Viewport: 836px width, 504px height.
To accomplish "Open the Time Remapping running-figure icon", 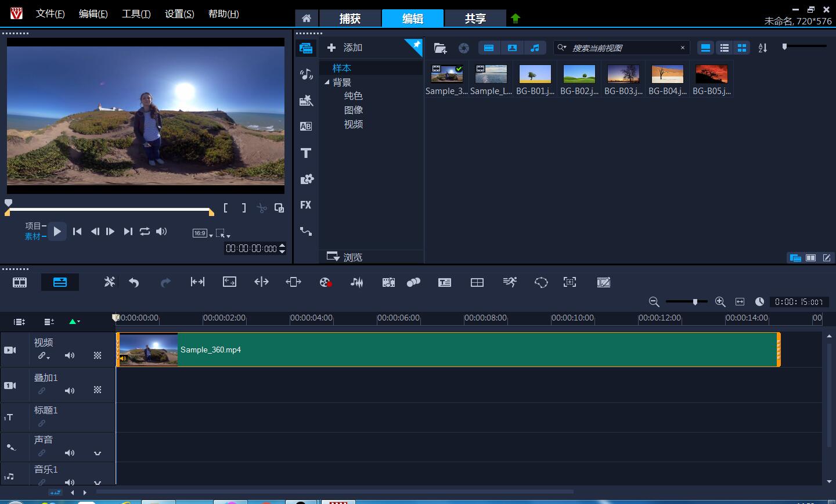I will click(x=509, y=282).
